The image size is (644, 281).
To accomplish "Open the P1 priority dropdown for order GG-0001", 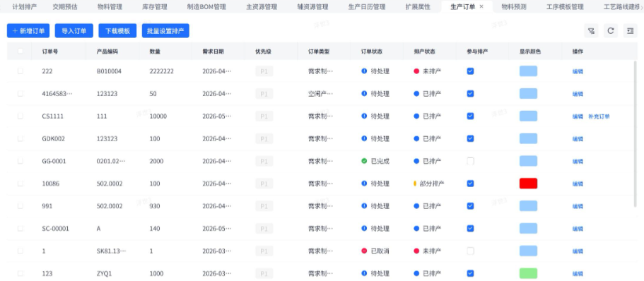I will tap(264, 161).
